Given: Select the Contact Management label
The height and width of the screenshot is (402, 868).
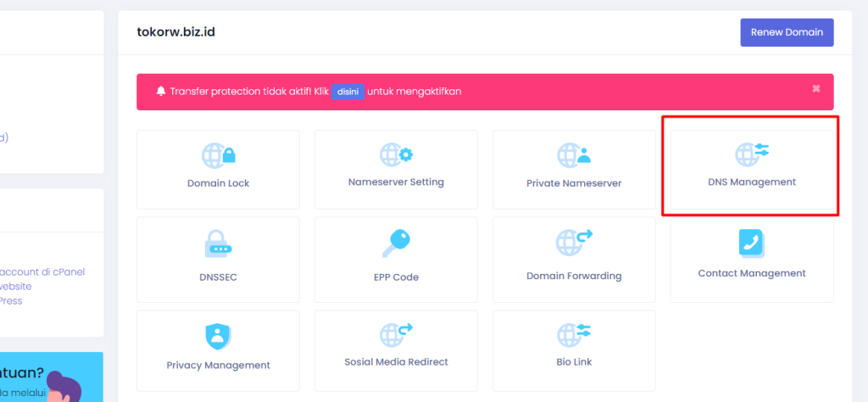Looking at the screenshot, I should pos(752,274).
